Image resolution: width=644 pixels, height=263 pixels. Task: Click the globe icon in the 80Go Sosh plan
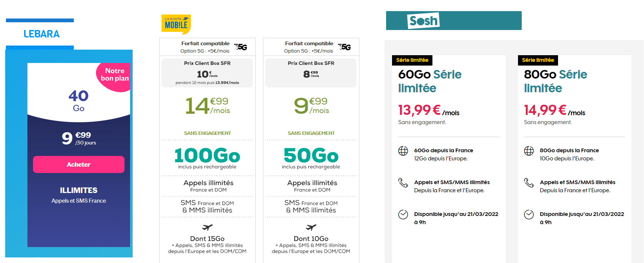[529, 151]
